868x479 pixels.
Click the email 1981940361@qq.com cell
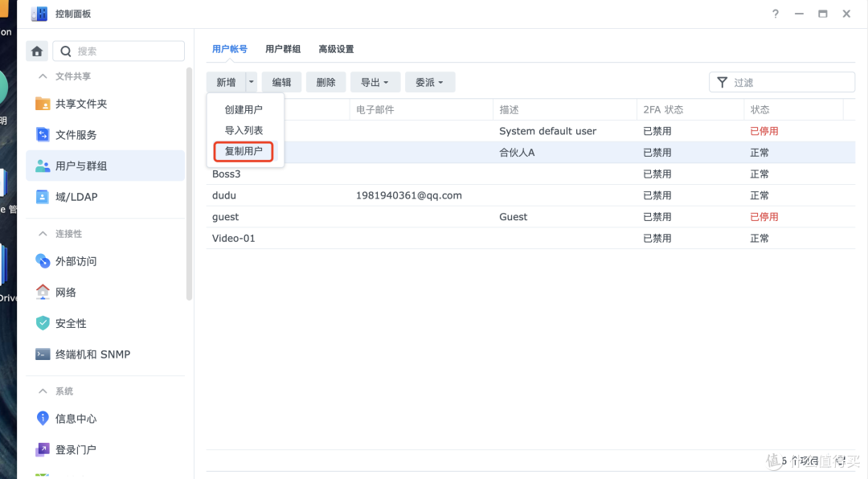coord(408,195)
